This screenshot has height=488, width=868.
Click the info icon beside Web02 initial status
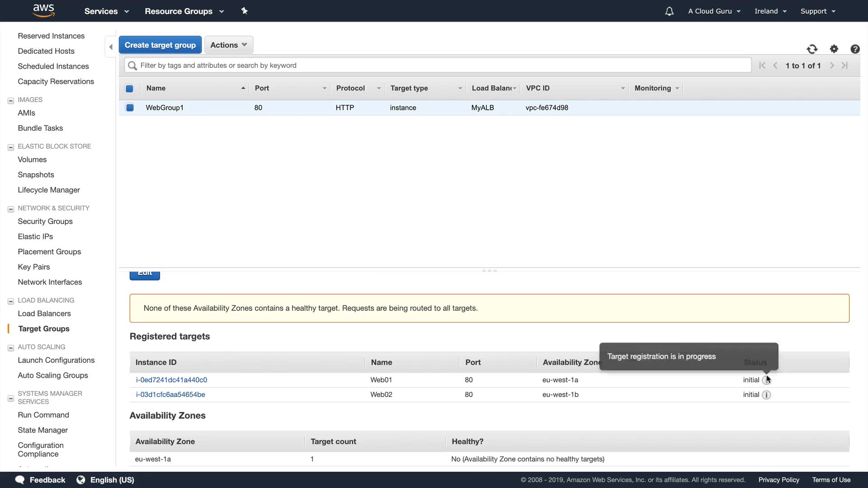pyautogui.click(x=766, y=394)
